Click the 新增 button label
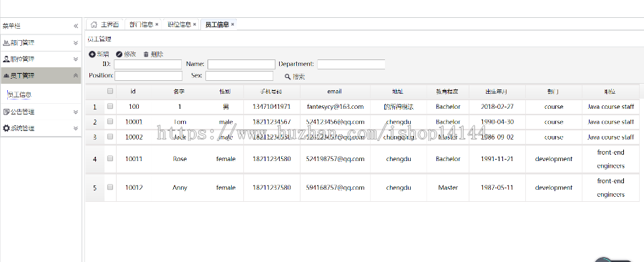Image resolution: width=644 pixels, height=262 pixels. pos(102,54)
